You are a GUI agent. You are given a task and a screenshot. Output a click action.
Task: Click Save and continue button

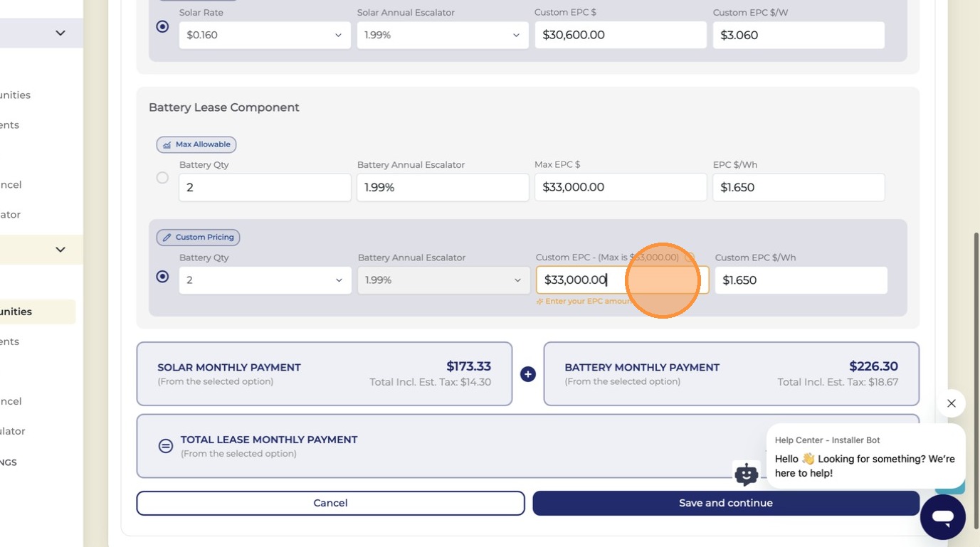tap(726, 503)
